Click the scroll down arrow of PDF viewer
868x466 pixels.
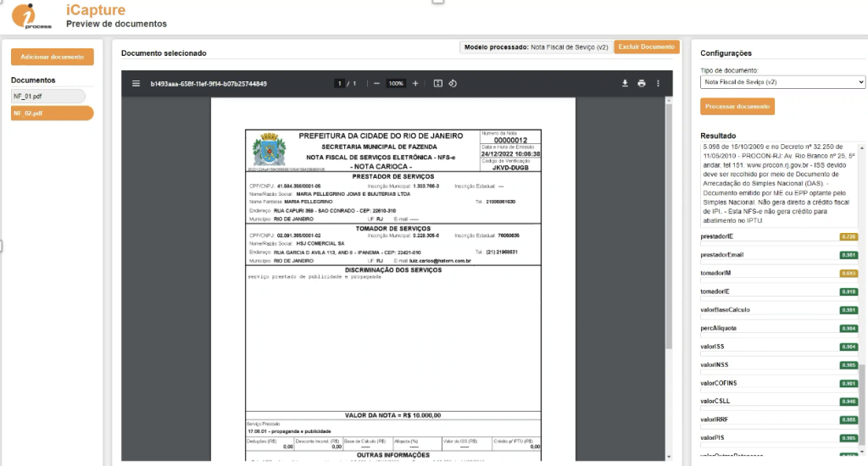point(669,458)
